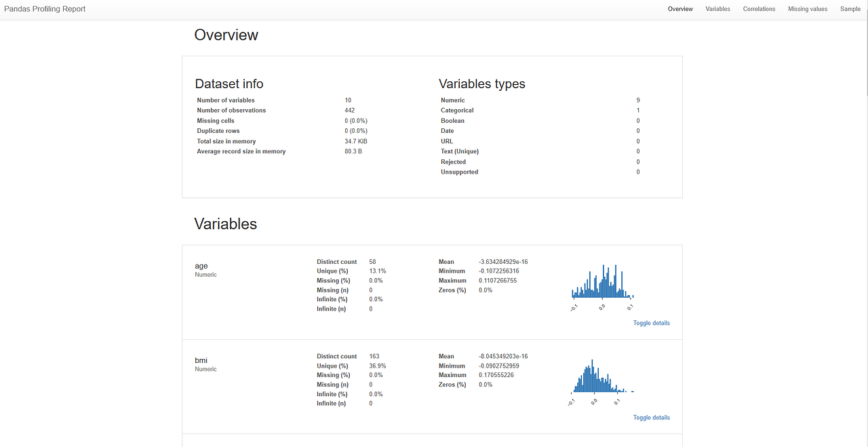Click bmi Unique percentage 36.9%
This screenshot has height=447, width=868.
(378, 366)
